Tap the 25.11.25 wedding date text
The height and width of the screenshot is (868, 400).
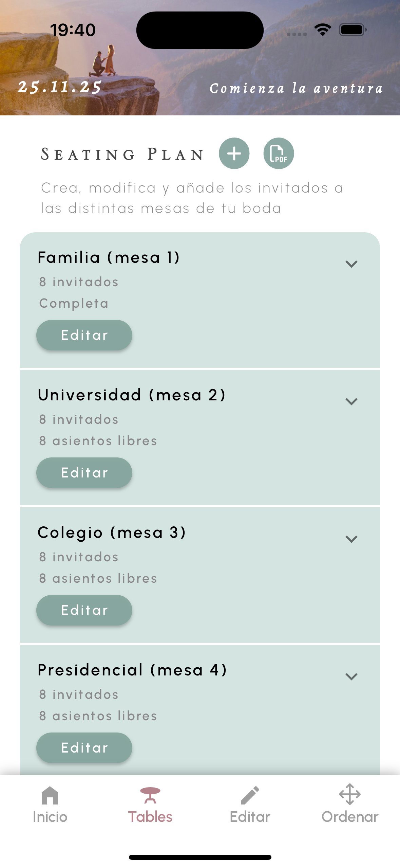(x=60, y=87)
